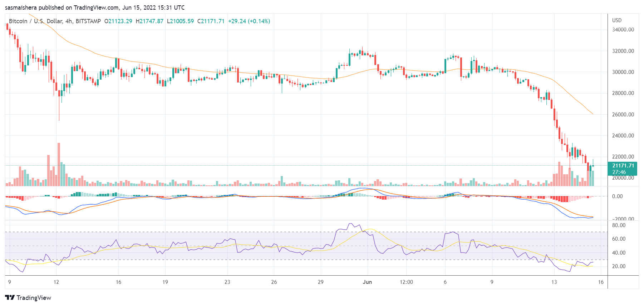Click the MACD 0.00 scale label
The image size is (644, 306).
coord(617,196)
